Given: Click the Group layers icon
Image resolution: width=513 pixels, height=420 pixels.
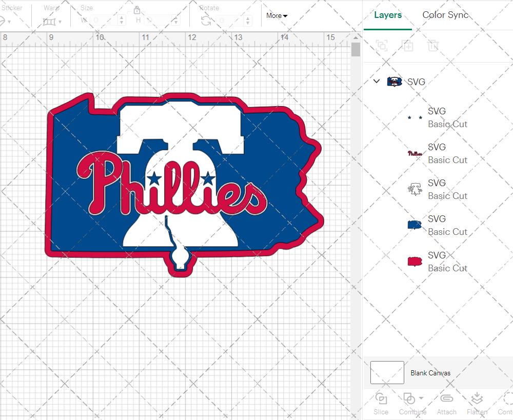Looking at the screenshot, I should tap(381, 46).
